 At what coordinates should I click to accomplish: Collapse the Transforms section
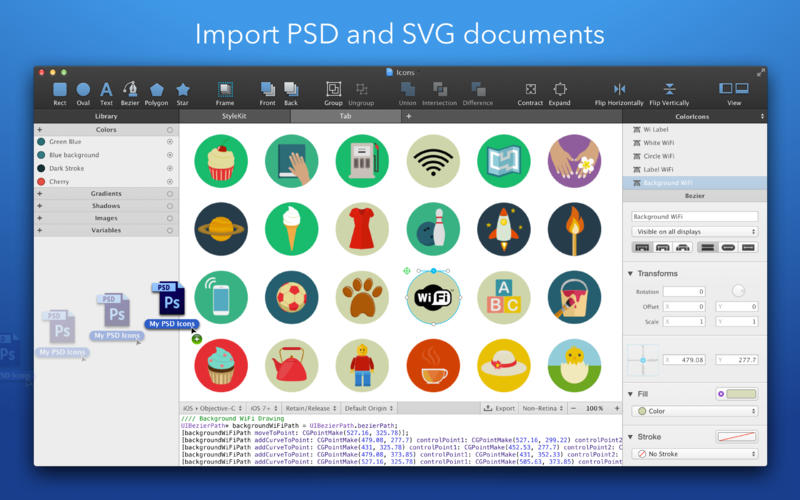[x=630, y=273]
